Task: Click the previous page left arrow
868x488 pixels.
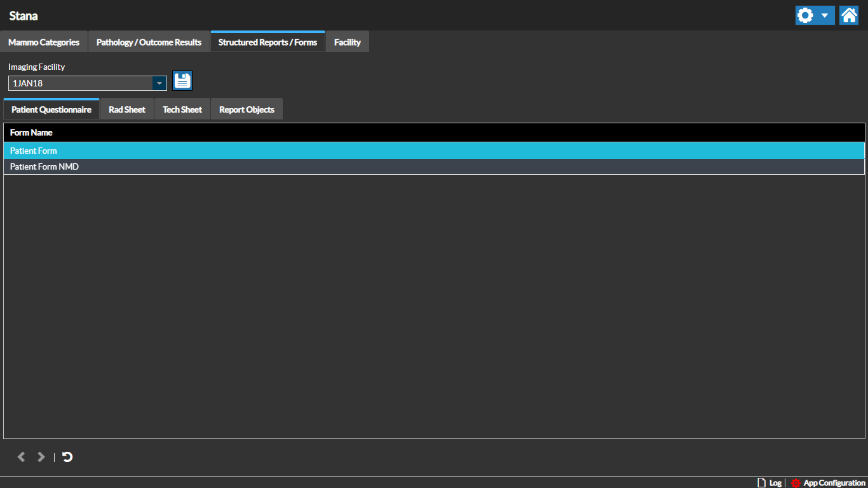Action: pyautogui.click(x=22, y=457)
